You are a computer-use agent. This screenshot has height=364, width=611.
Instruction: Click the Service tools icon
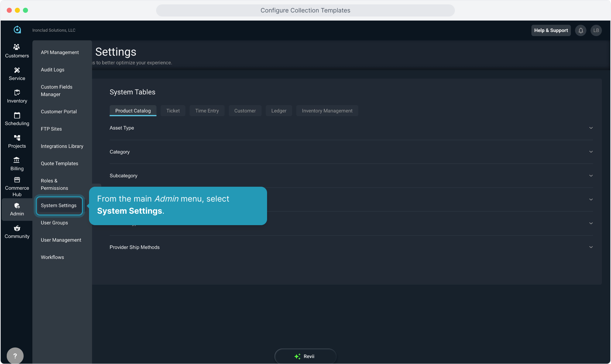pos(17,70)
